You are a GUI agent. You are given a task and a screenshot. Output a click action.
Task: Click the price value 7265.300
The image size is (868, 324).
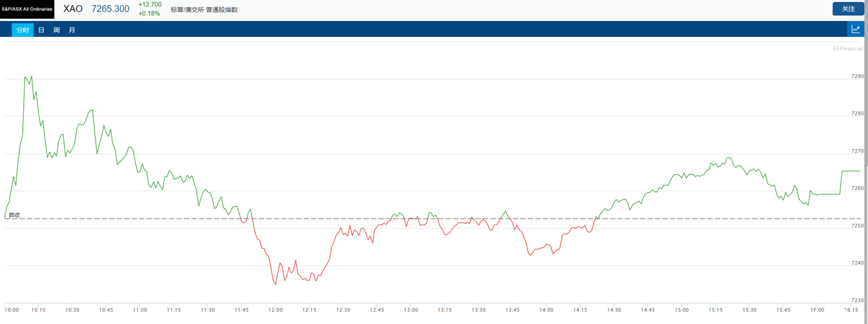point(110,9)
